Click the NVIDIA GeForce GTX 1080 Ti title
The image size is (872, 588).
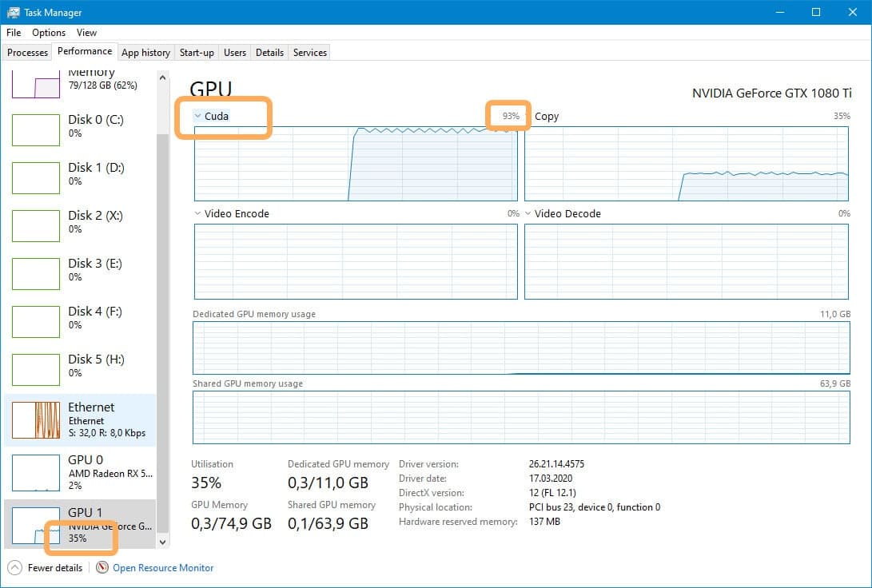click(x=771, y=93)
